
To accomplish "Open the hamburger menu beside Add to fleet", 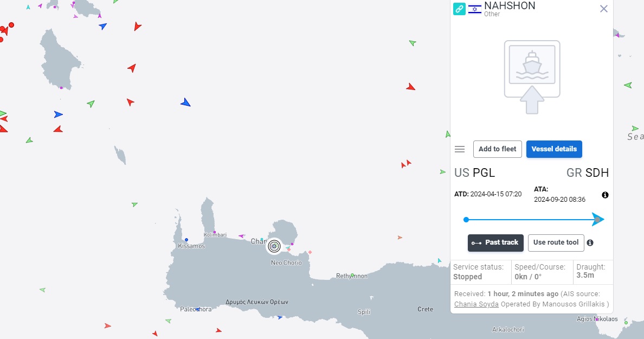I will [460, 149].
